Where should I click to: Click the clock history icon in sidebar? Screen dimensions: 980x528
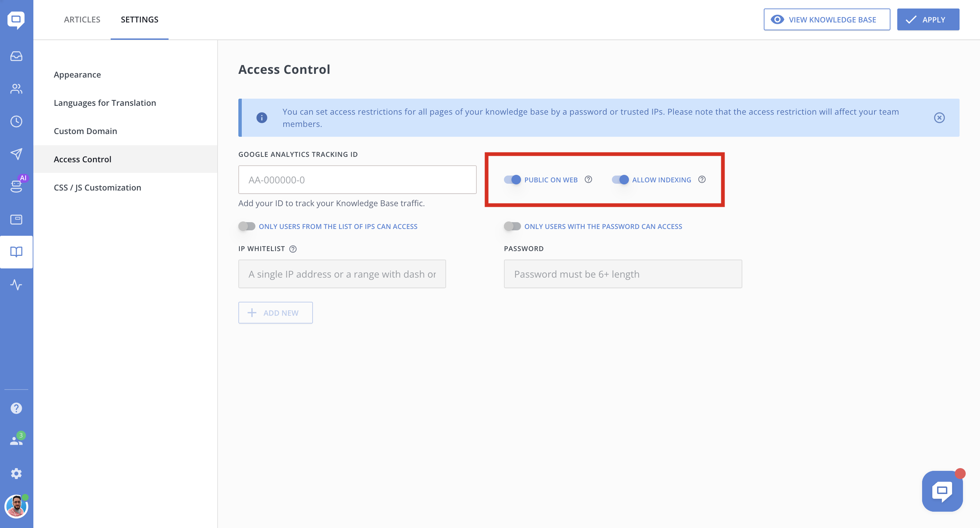coord(16,122)
